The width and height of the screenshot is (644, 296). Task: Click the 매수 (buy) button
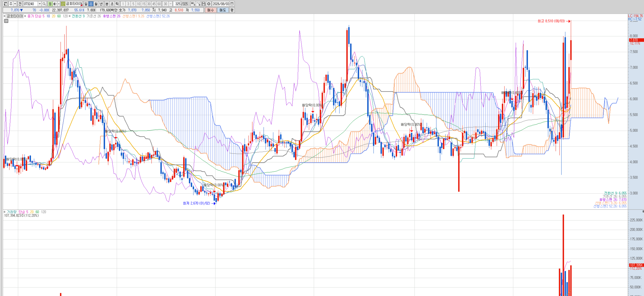210,10
